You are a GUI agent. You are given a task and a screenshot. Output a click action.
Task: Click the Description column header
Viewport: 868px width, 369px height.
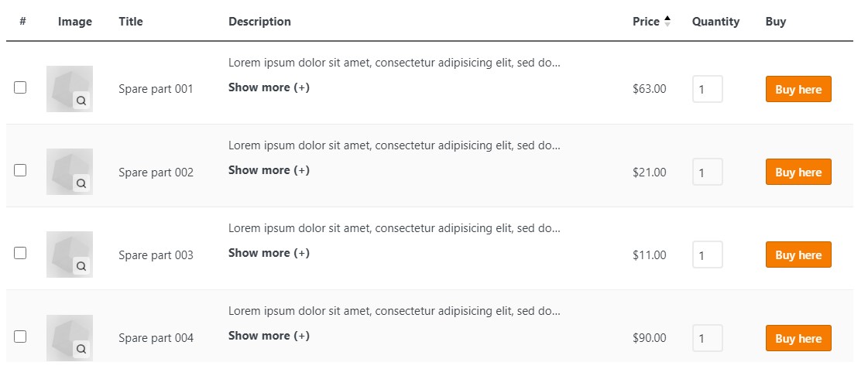click(x=259, y=22)
